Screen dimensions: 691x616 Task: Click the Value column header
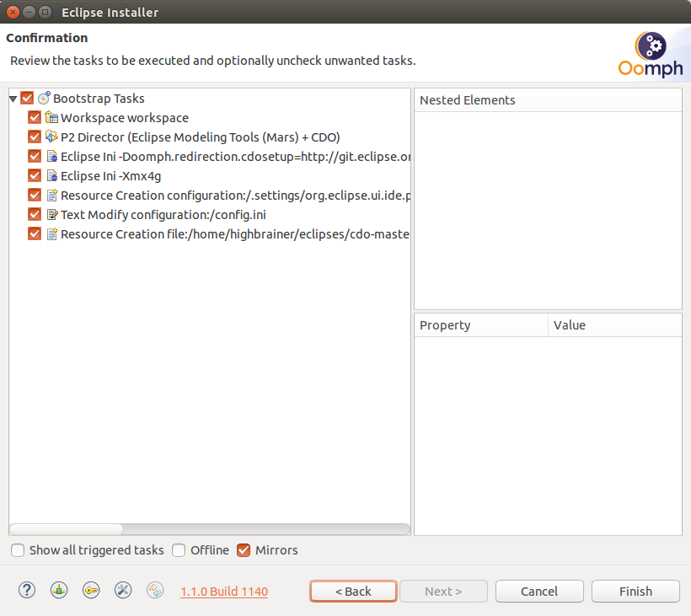[x=615, y=325]
